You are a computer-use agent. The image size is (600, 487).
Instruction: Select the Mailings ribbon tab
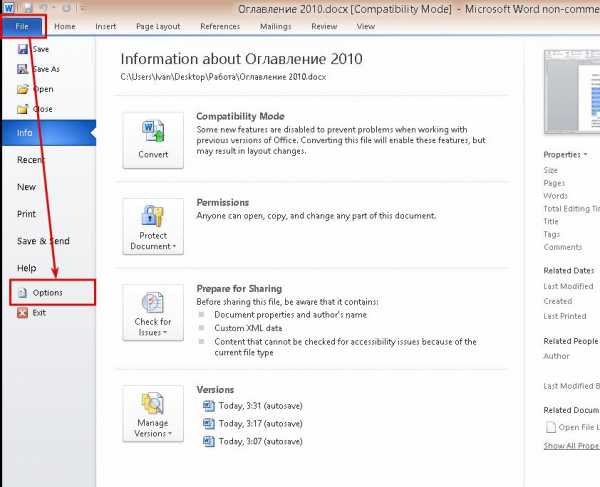point(276,26)
